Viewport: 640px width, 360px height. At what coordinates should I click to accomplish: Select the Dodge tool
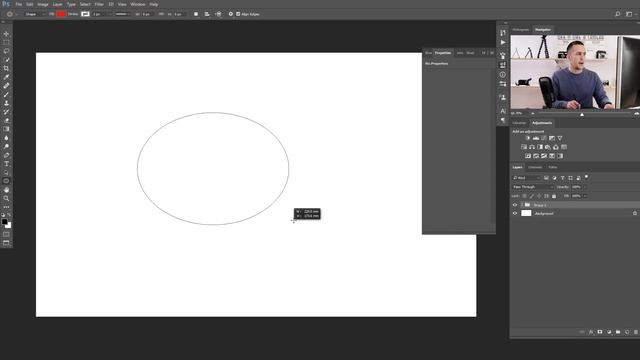6,146
